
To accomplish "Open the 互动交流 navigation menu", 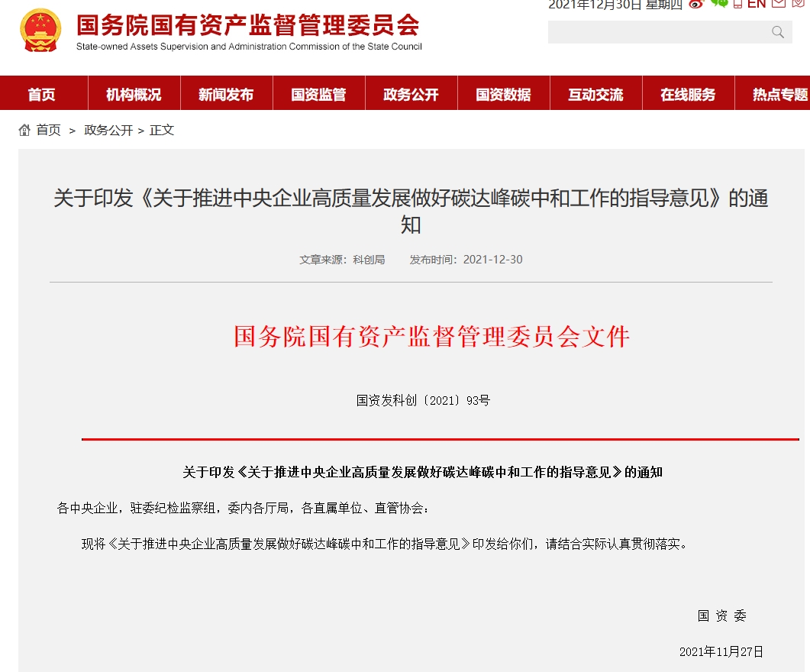I will point(595,95).
